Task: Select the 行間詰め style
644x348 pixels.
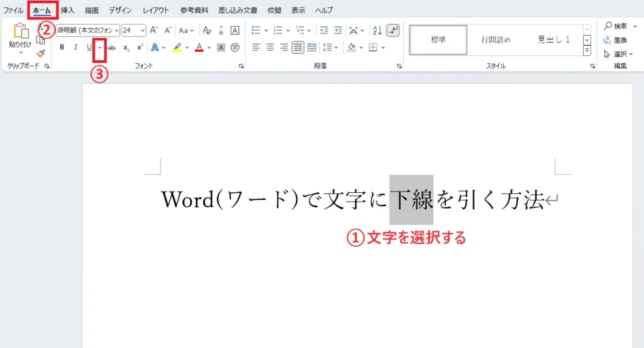Action: click(496, 40)
